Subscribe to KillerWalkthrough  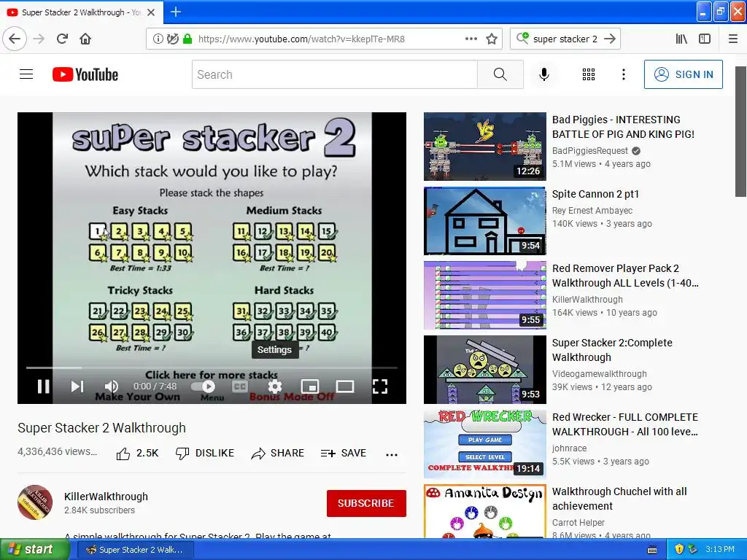[366, 503]
